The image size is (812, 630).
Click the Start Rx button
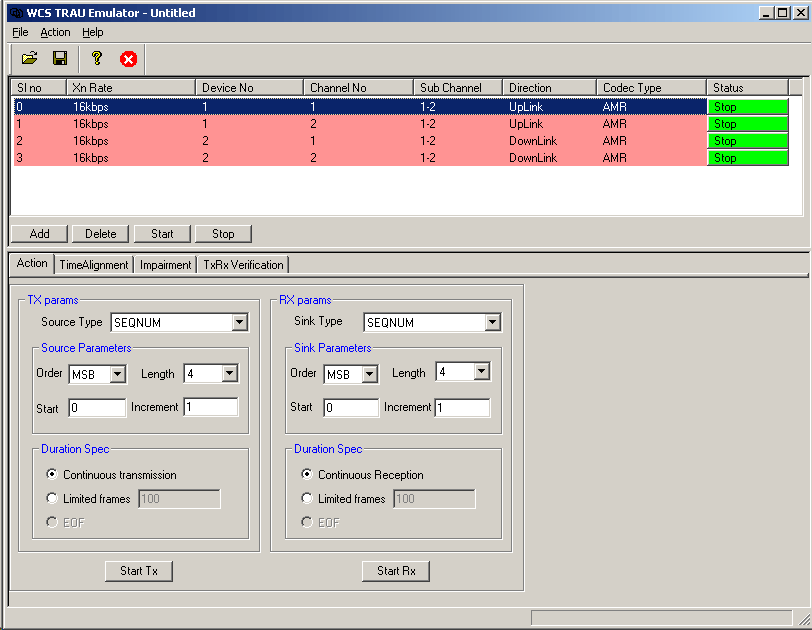396,571
